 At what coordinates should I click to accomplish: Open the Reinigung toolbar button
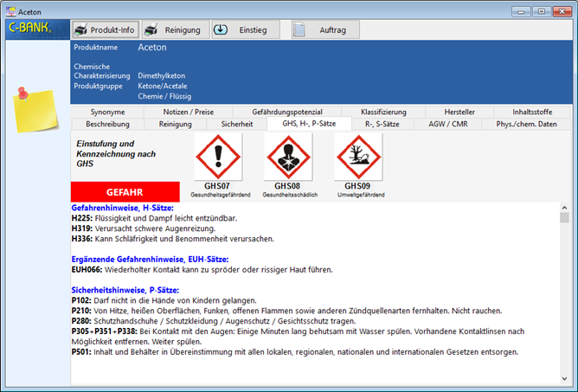[174, 29]
